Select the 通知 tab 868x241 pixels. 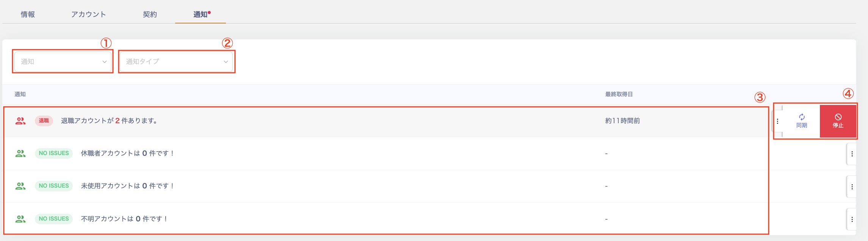[x=201, y=14]
